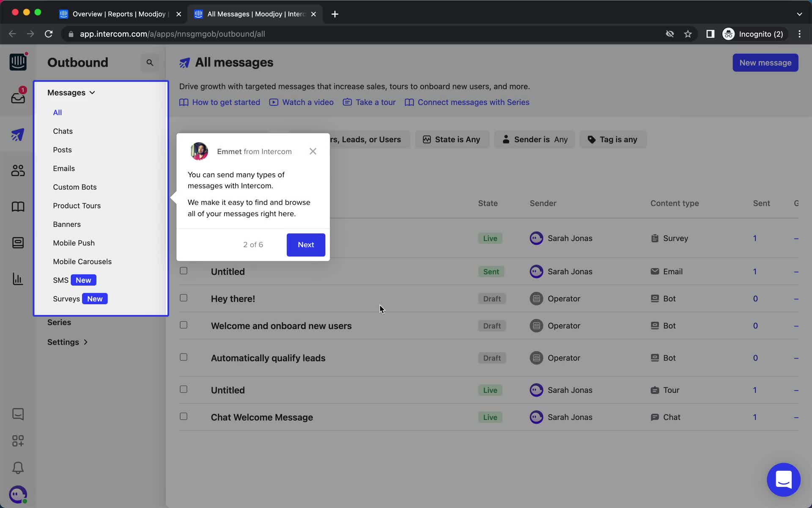Open the notifications bell icon

click(18, 468)
